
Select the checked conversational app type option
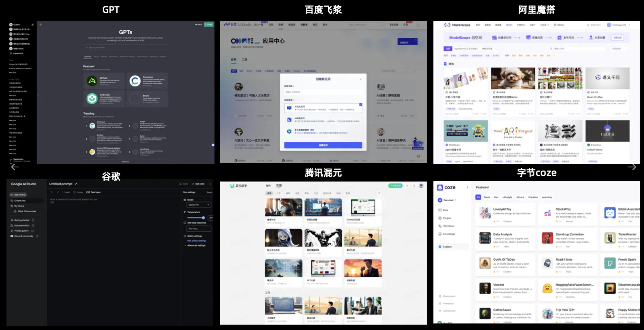point(323,108)
